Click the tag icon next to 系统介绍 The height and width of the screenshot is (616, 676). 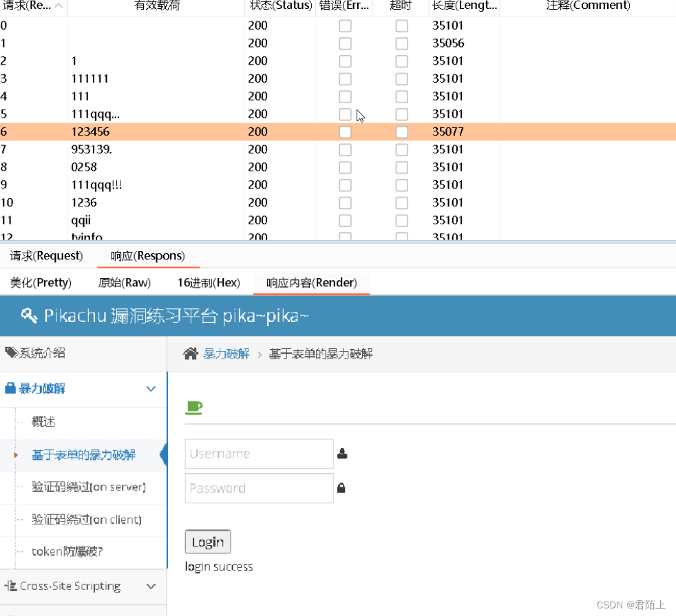(x=11, y=352)
